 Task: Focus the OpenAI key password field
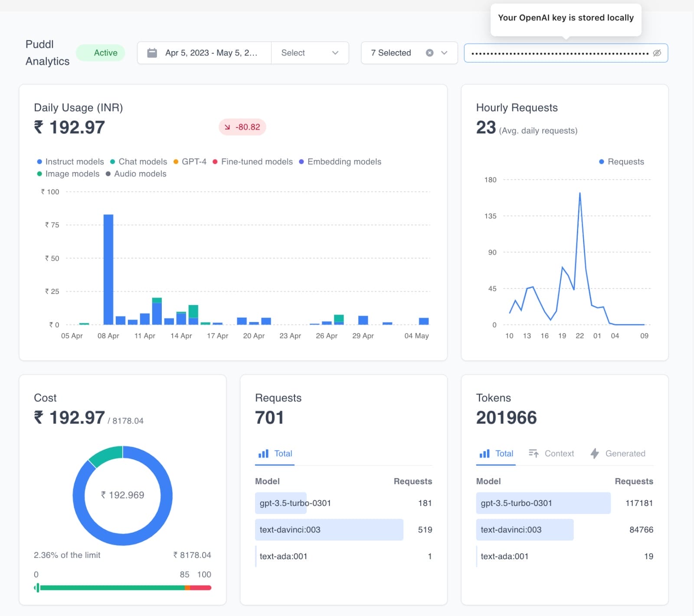coord(560,53)
